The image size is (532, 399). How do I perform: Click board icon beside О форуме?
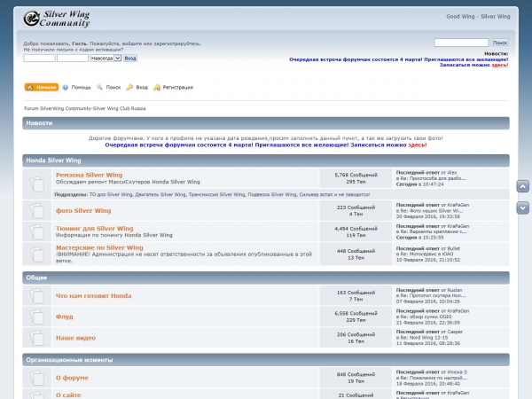pos(37,378)
